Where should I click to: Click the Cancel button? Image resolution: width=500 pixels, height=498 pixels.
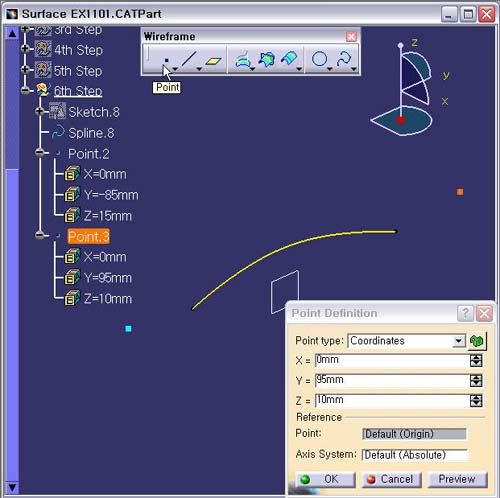(392, 479)
